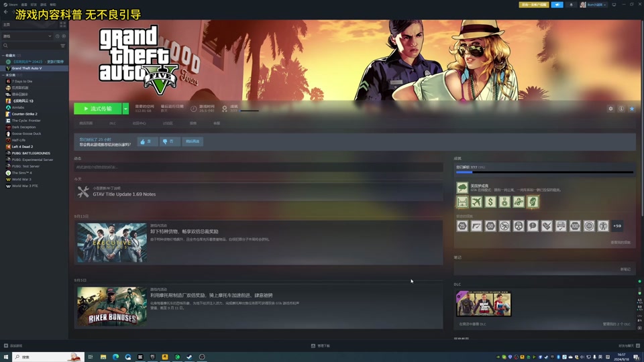Screen dimensions: 644x362
Task: Select the first unlocked achievement icon in the row
Action: coord(462,202)
